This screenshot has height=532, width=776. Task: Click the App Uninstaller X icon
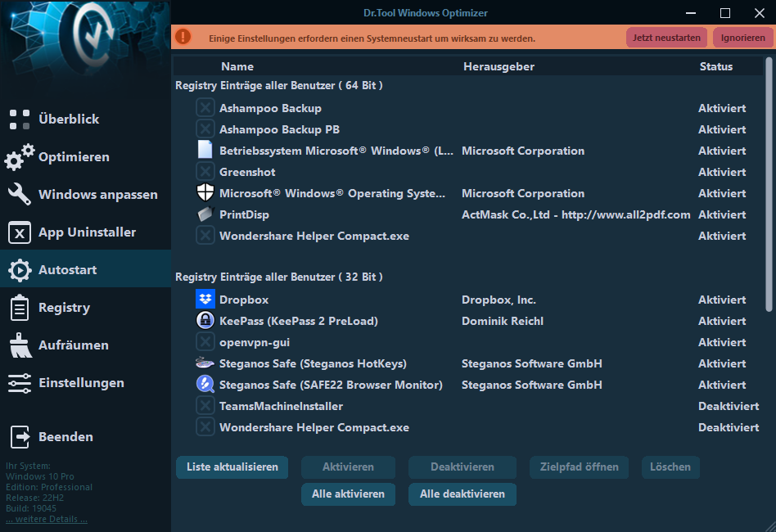point(20,232)
